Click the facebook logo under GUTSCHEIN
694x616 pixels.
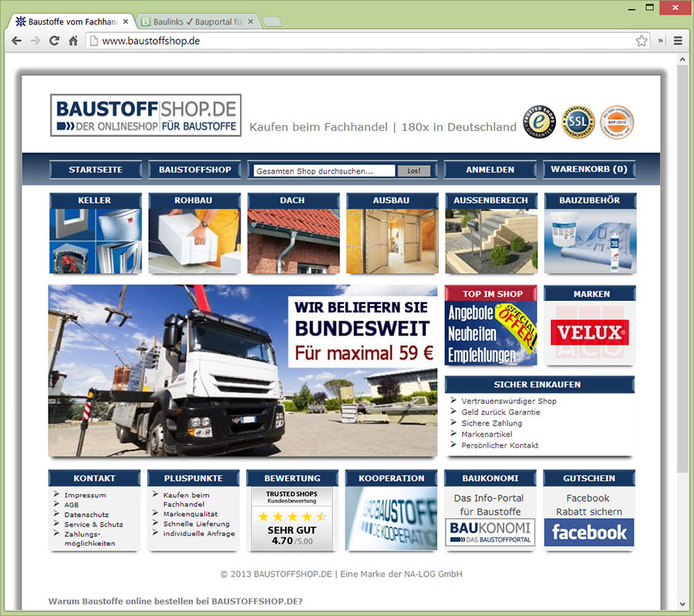point(589,533)
